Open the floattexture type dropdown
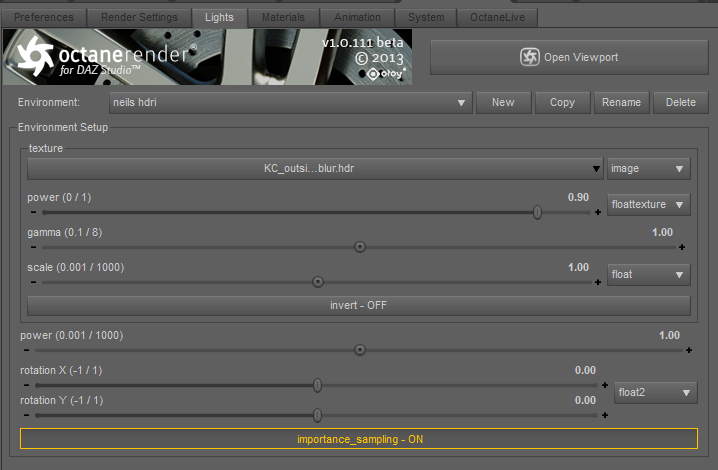 648,204
